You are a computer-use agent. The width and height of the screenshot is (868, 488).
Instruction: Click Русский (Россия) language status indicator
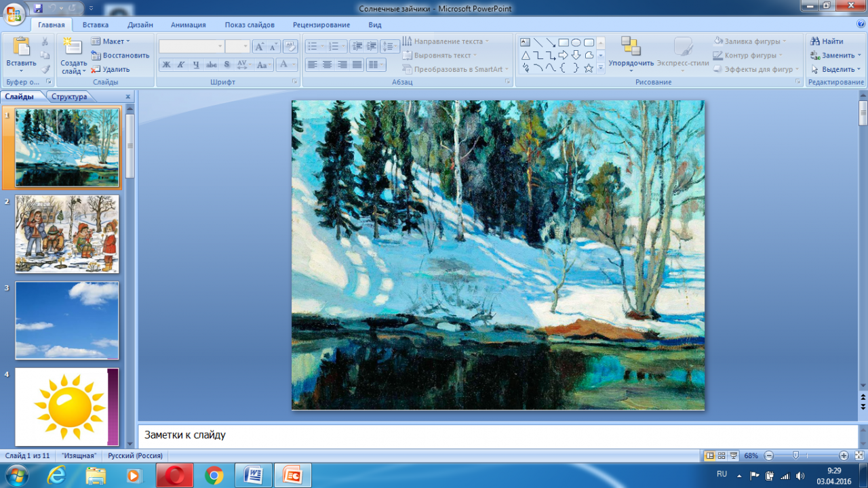click(x=135, y=456)
